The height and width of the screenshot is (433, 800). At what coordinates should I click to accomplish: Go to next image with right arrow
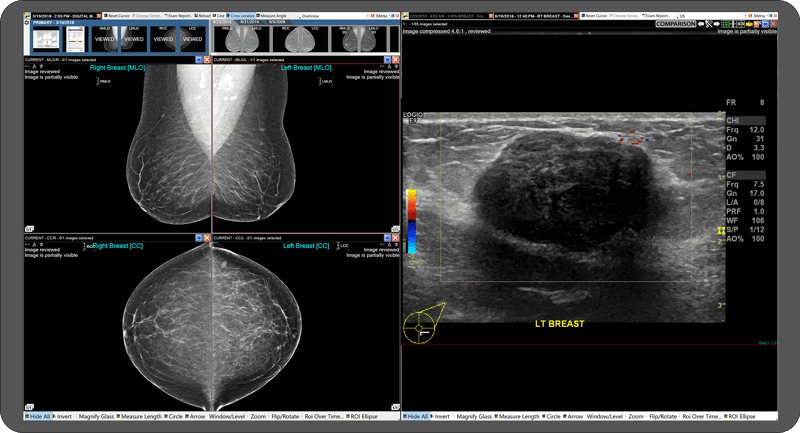[716, 24]
